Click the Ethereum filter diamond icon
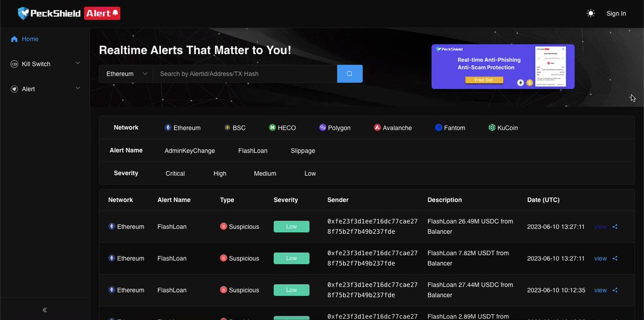The width and height of the screenshot is (644, 320). click(x=168, y=128)
